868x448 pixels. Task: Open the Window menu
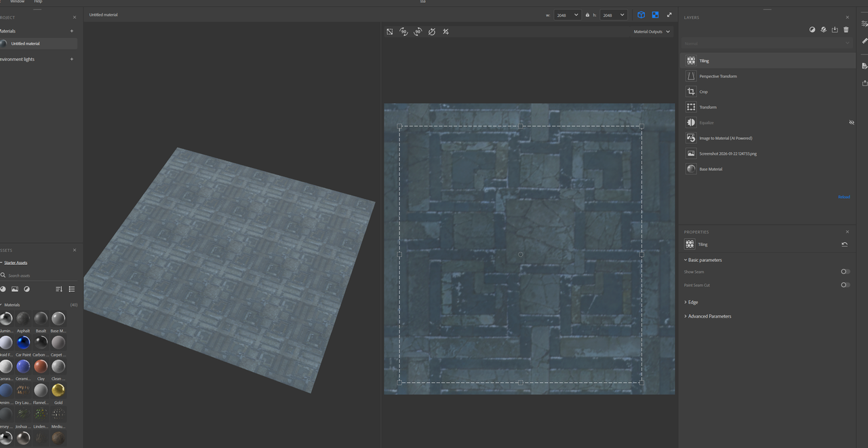[x=17, y=2]
